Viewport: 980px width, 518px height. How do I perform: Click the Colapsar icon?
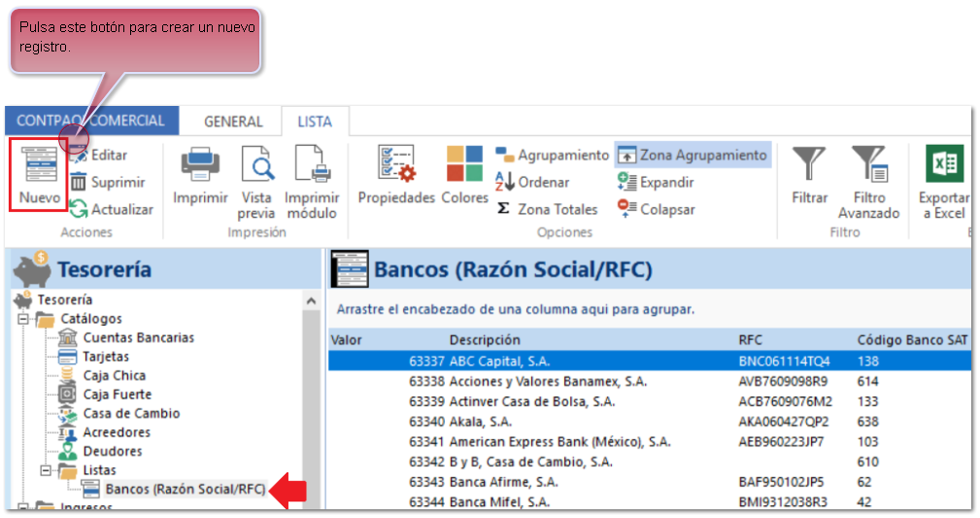tap(626, 209)
